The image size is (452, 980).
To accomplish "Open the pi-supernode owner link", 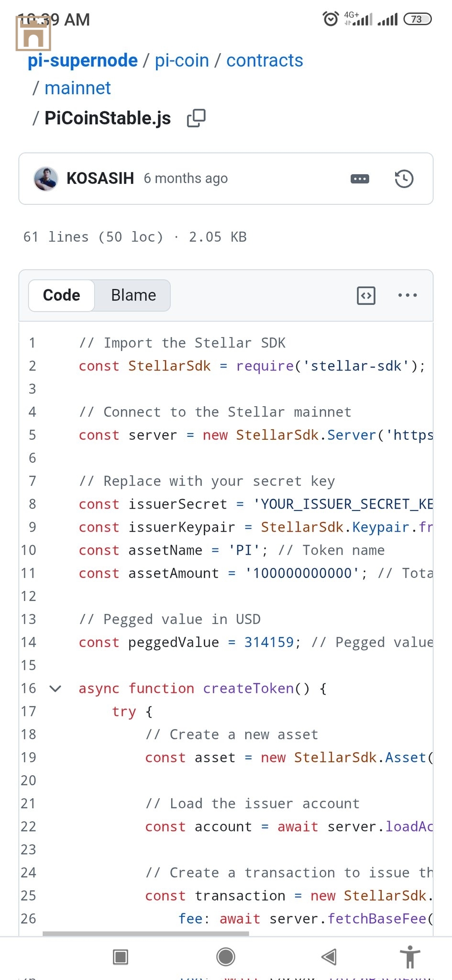I will pos(83,61).
